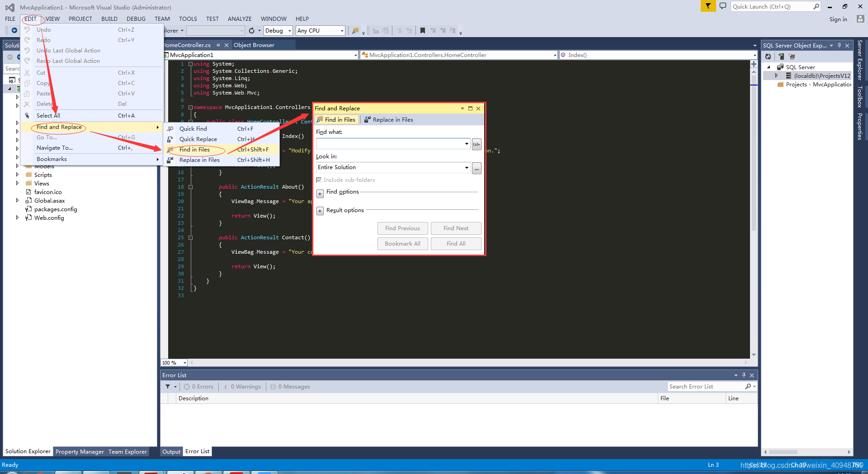
Task: Click the notifications filter flag icon
Action: coord(708,6)
